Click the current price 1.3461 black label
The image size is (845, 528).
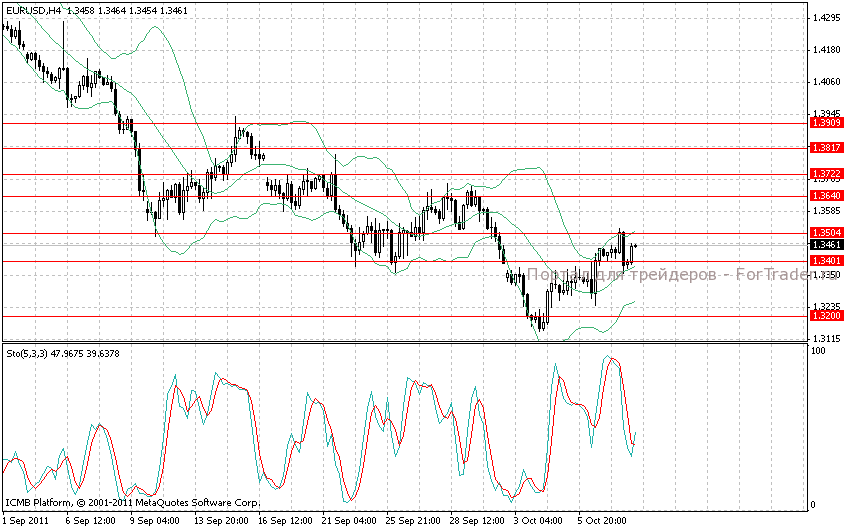point(826,244)
